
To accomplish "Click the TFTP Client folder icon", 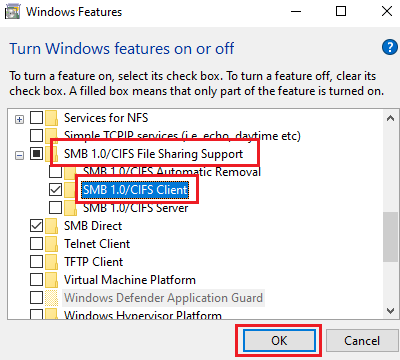I will 52,262.
